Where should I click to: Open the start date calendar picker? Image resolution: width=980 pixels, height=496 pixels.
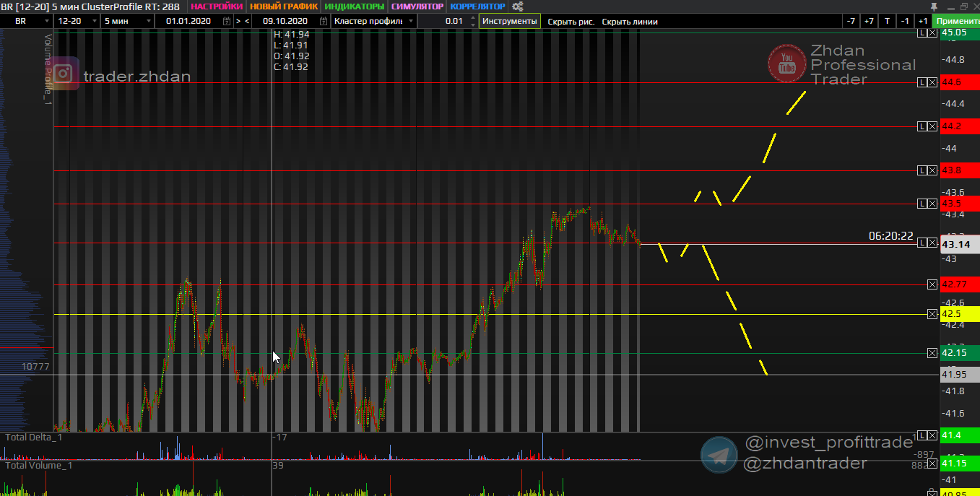pyautogui.click(x=227, y=22)
